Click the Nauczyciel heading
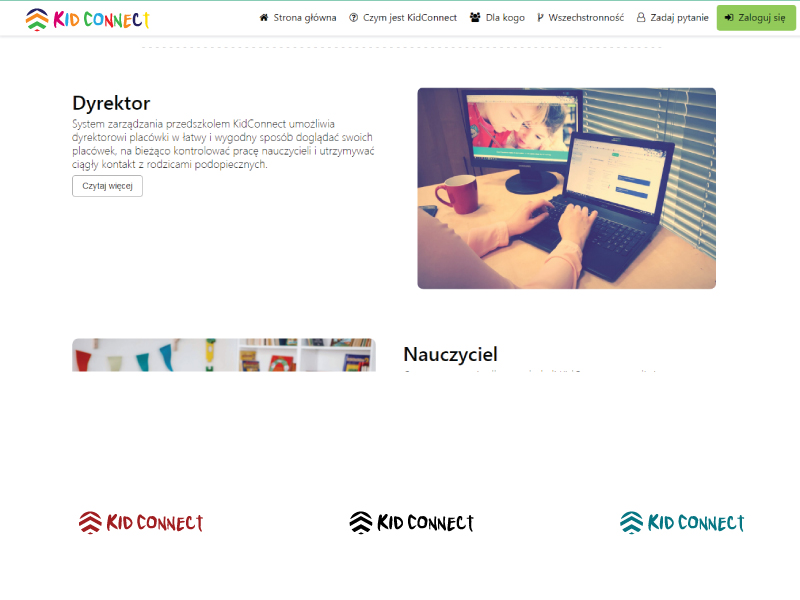This screenshot has height=600, width=800. coord(450,354)
